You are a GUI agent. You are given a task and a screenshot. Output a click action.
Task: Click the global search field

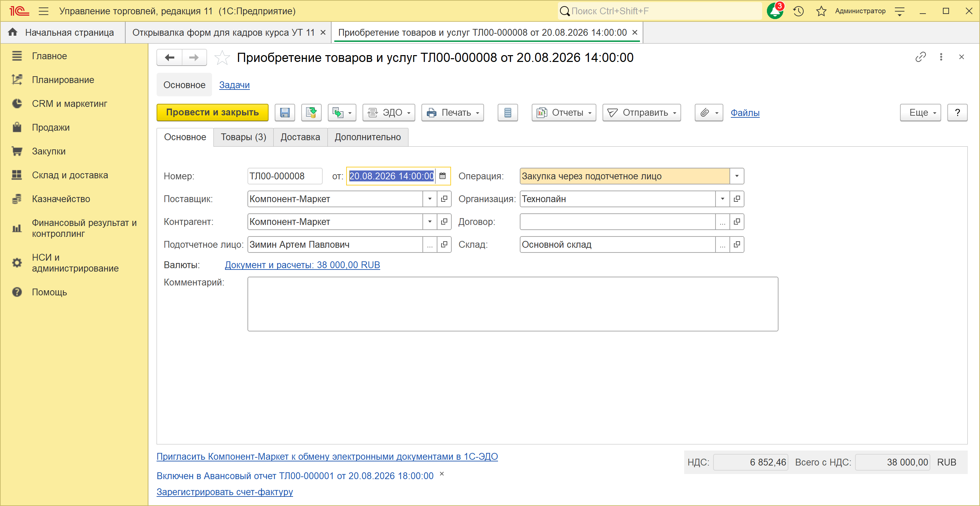[x=660, y=11]
